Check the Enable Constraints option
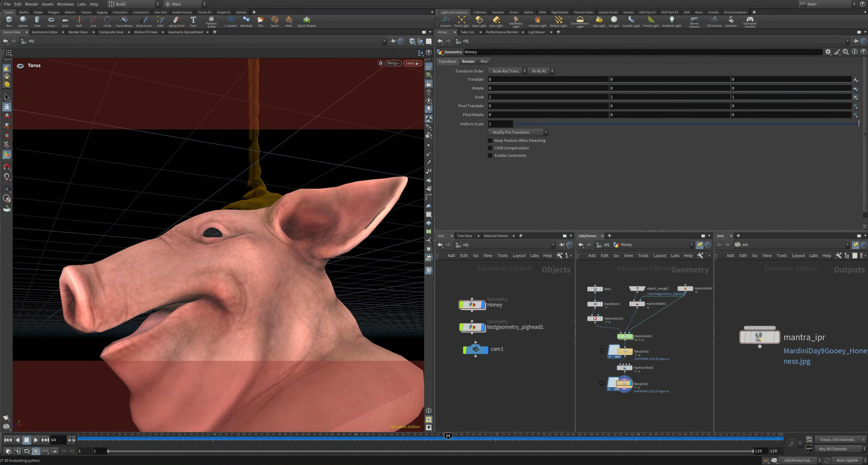The width and height of the screenshot is (868, 465). pos(490,155)
